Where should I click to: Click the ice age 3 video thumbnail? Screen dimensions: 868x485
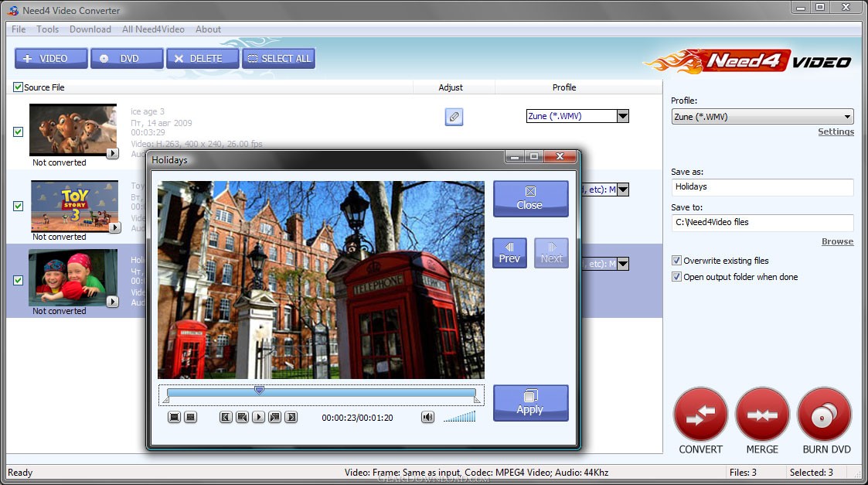tap(73, 129)
